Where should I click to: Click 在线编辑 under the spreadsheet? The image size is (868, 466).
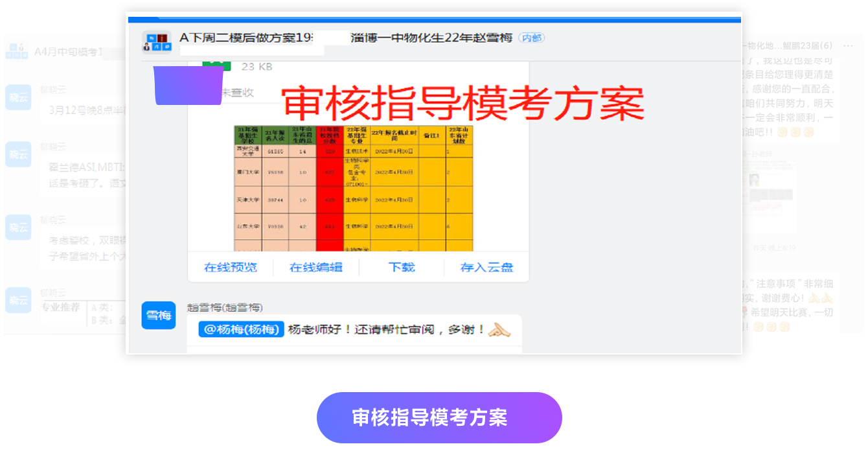(x=315, y=267)
